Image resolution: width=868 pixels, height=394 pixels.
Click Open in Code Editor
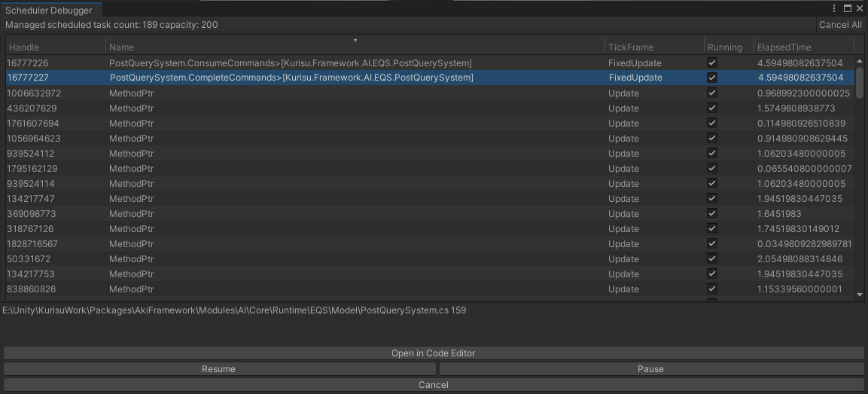coord(434,353)
